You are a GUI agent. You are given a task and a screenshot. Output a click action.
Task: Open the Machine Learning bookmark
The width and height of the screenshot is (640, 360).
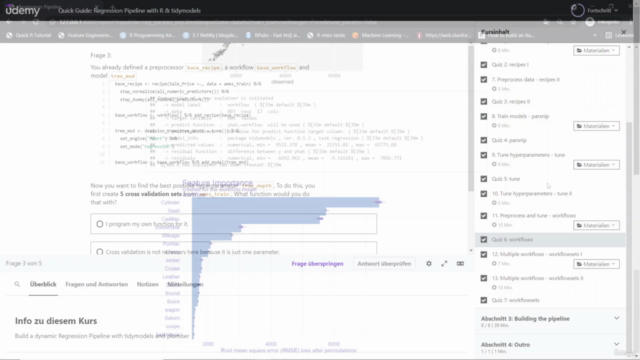[380, 35]
